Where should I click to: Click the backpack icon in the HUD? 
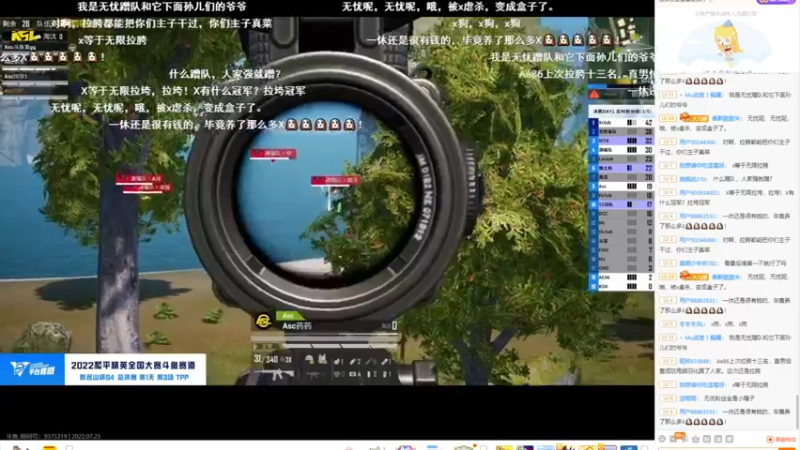322,359
